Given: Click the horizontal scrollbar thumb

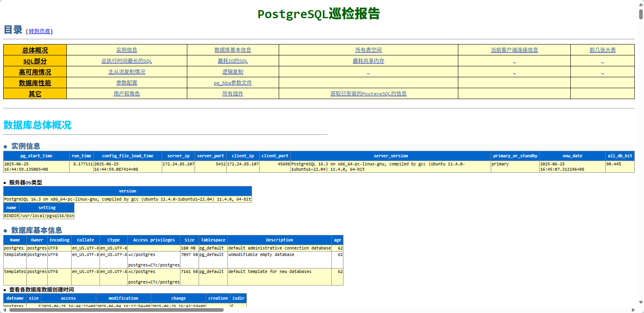Looking at the screenshot, I should (117, 310).
